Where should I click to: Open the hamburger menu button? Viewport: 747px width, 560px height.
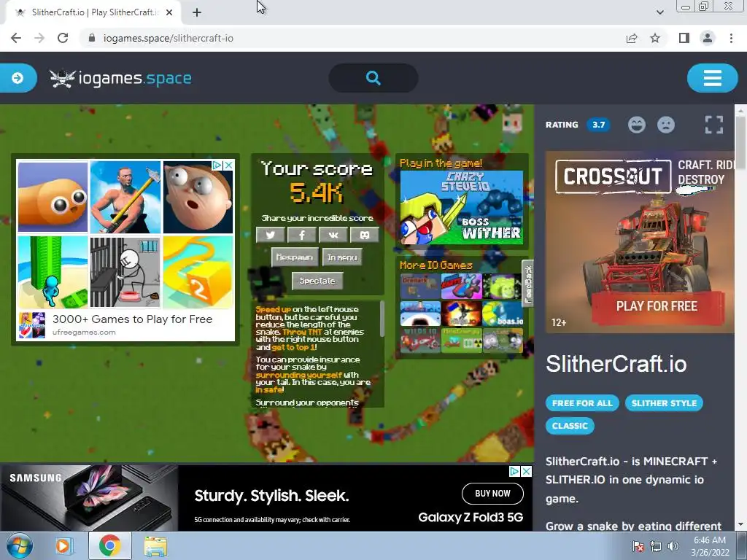[712, 77]
